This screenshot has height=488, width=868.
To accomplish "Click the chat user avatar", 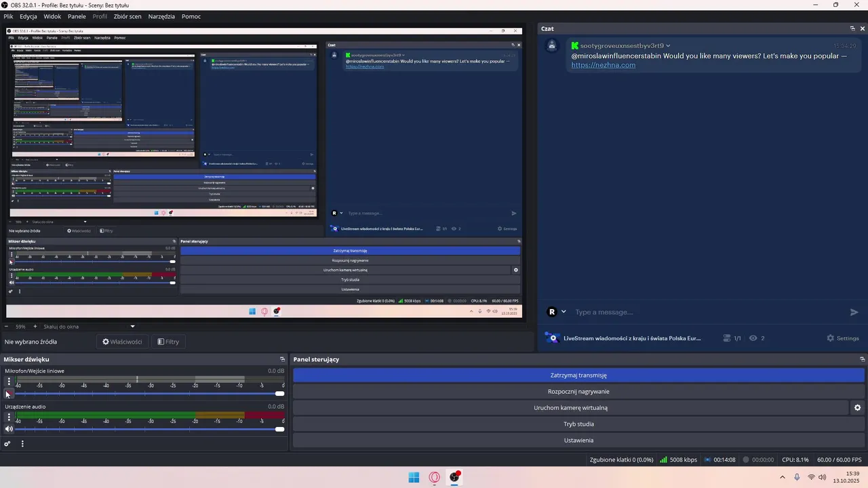I will point(552,45).
